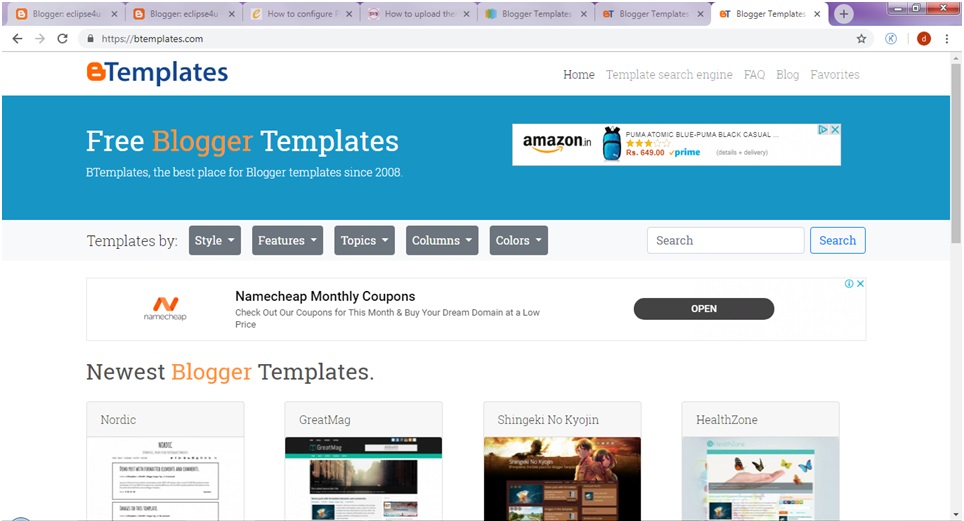Screen dimensions: 964x521
Task: Expand the Topics dropdown
Action: pyautogui.click(x=365, y=241)
